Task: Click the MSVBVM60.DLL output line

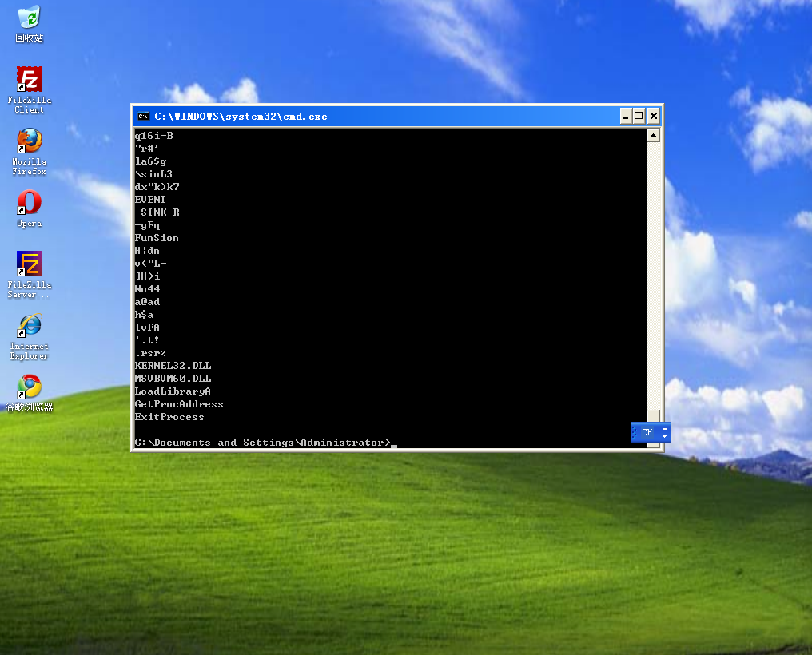Action: coord(173,379)
